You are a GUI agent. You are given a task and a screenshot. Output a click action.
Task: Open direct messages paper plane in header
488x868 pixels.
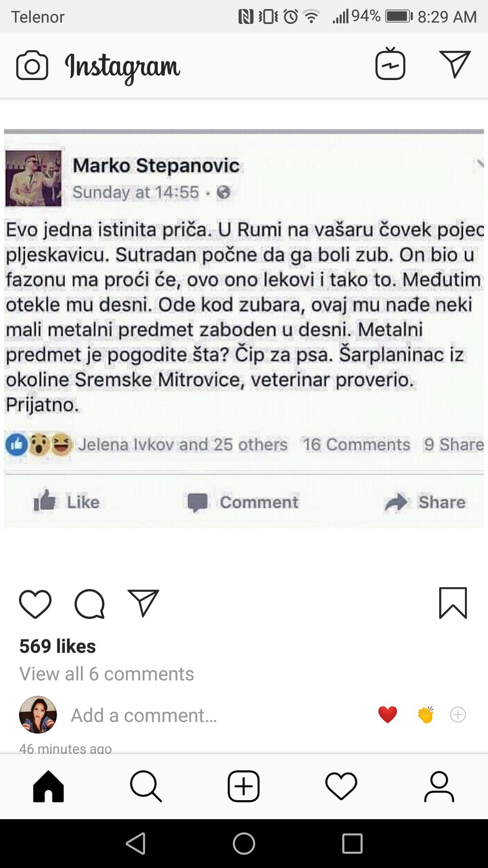tap(455, 64)
